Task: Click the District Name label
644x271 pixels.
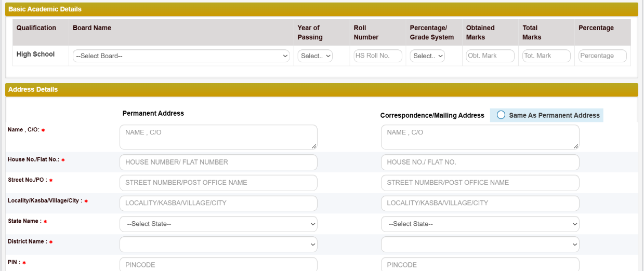Action: pyautogui.click(x=28, y=241)
